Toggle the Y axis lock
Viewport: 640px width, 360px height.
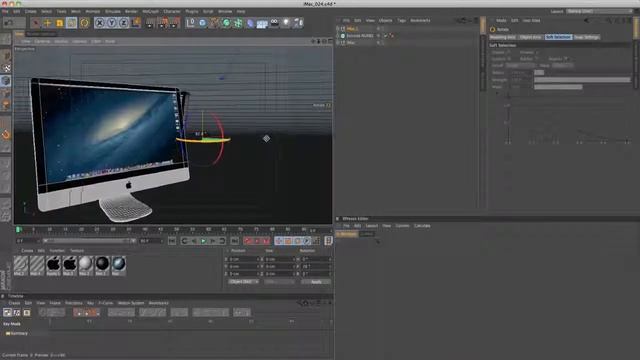click(x=111, y=23)
